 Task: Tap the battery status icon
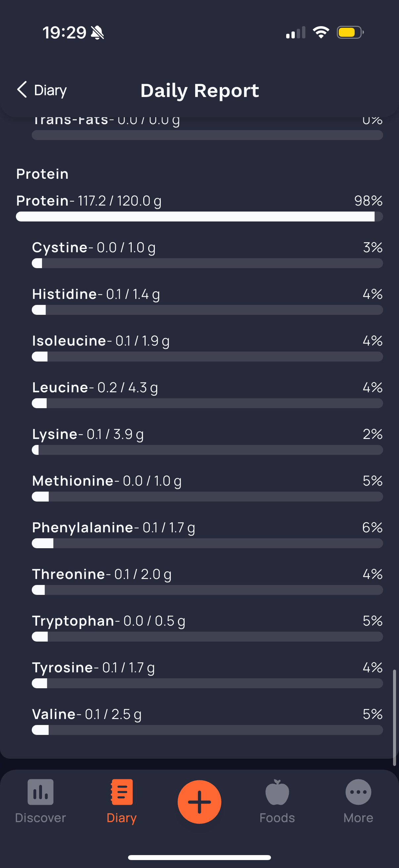click(x=350, y=33)
